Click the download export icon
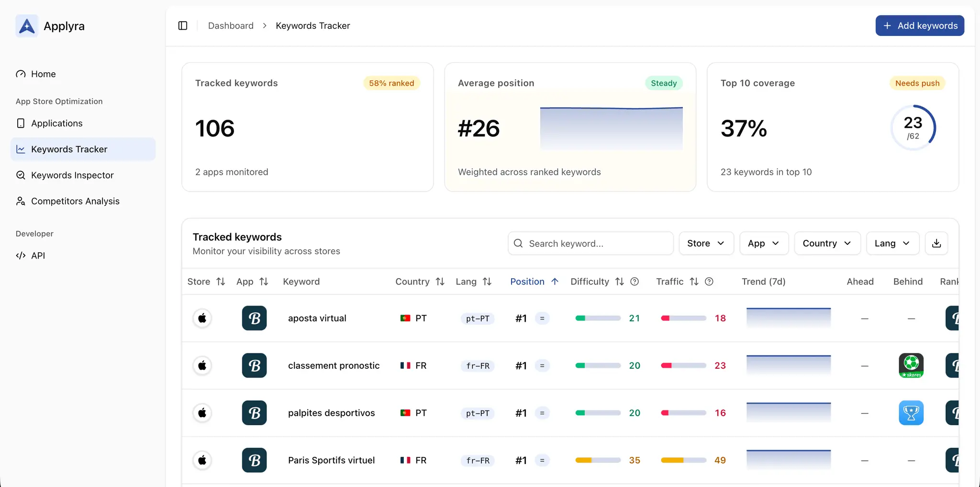Image resolution: width=980 pixels, height=487 pixels. [x=936, y=244]
